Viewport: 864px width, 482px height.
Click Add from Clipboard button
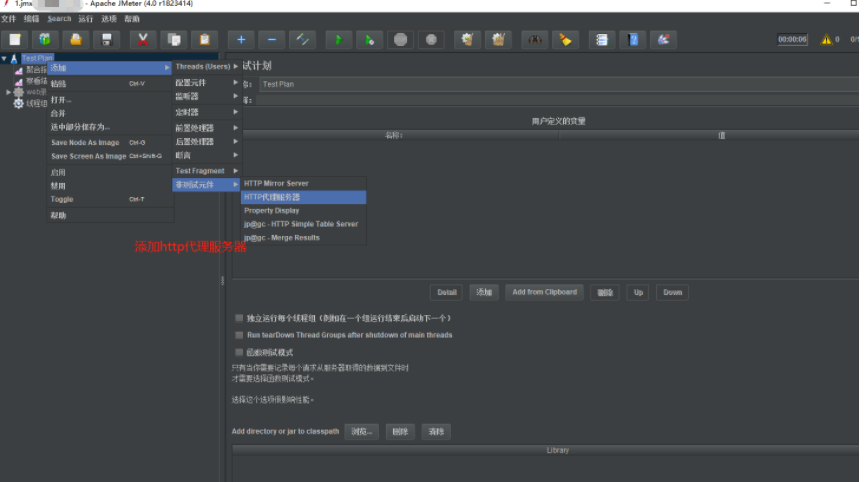tap(544, 293)
